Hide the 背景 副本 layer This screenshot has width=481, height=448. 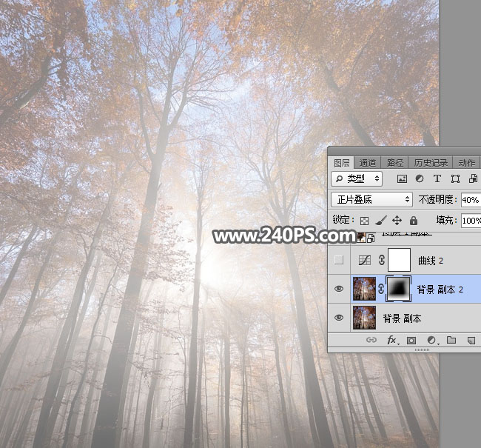[339, 318]
